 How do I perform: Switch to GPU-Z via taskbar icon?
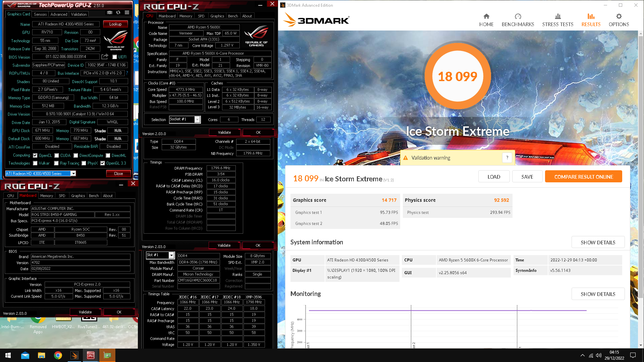[x=107, y=355]
